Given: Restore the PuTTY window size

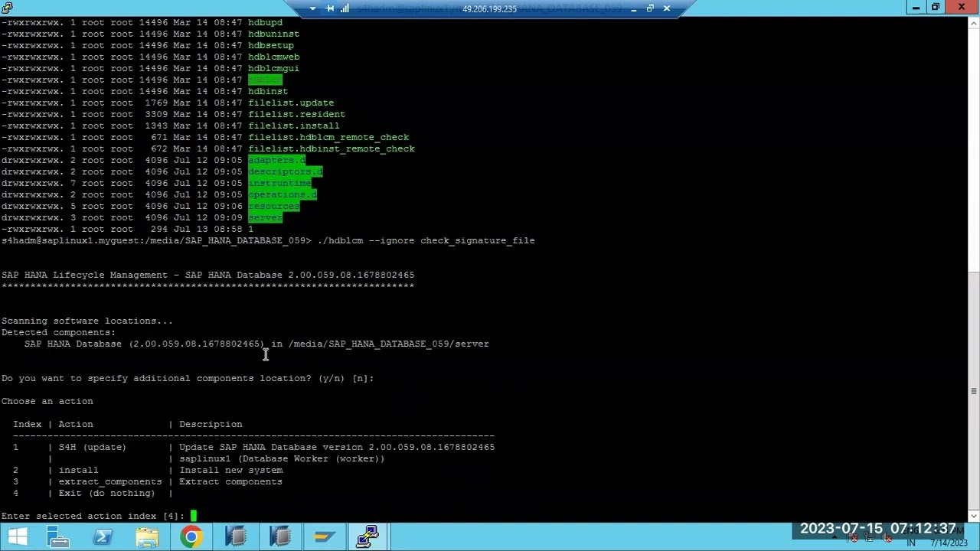Looking at the screenshot, I should click(x=935, y=8).
